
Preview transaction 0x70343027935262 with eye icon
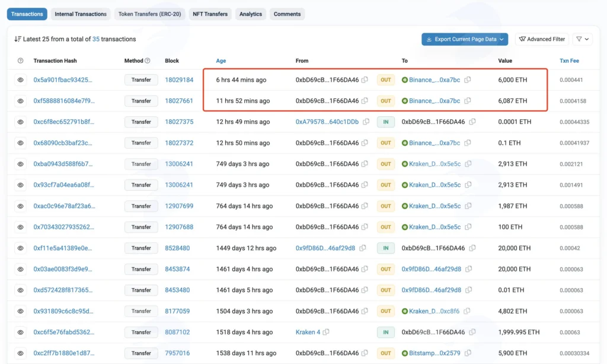click(x=21, y=227)
